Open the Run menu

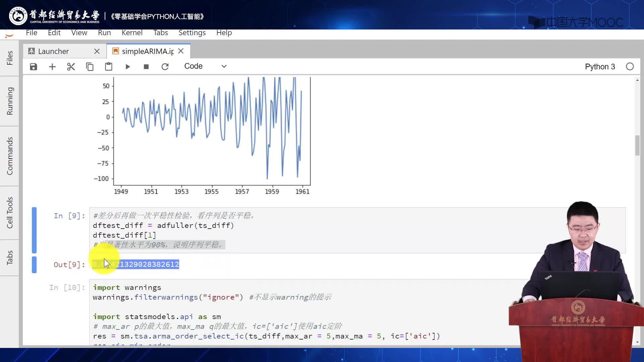(104, 33)
